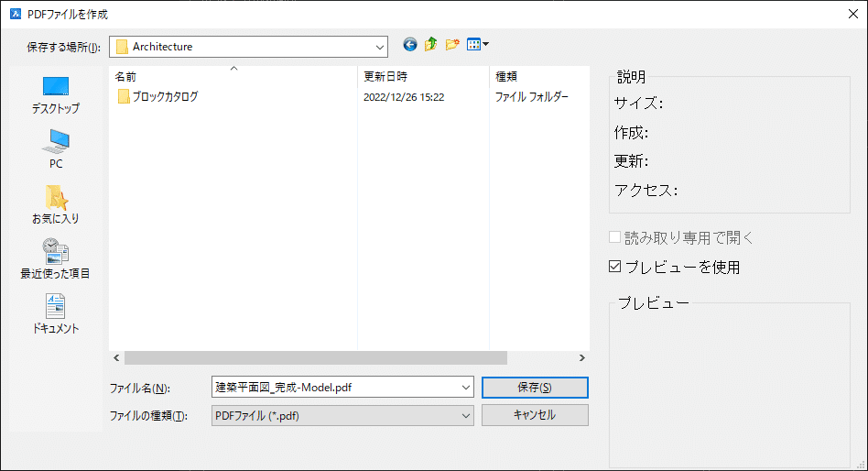The width and height of the screenshot is (868, 471).
Task: Click the 2022/12/26 15:22 date cell
Action: click(x=404, y=97)
